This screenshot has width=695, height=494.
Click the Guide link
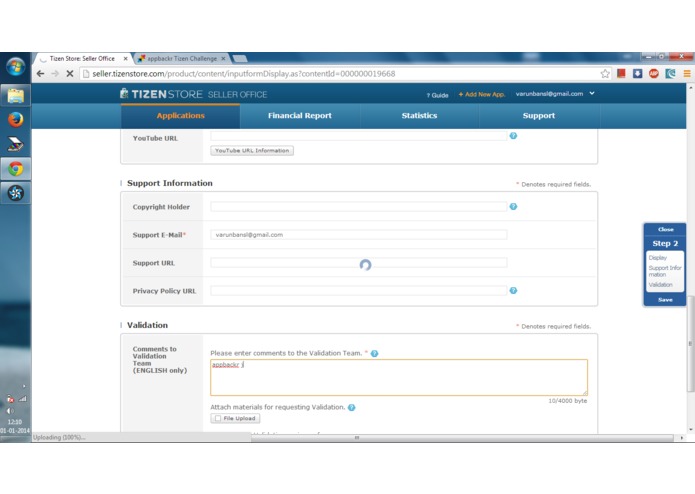[x=437, y=95]
